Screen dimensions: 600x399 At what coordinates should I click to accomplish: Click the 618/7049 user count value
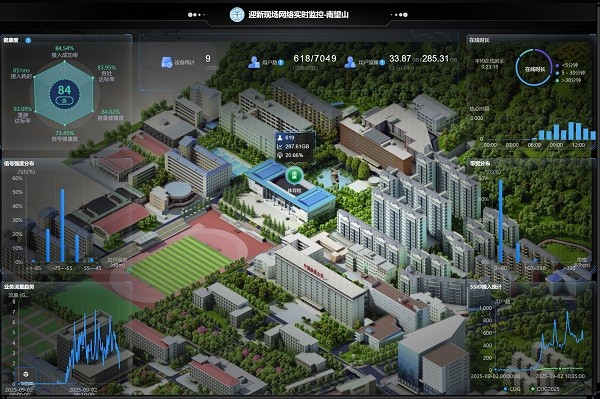click(x=315, y=59)
